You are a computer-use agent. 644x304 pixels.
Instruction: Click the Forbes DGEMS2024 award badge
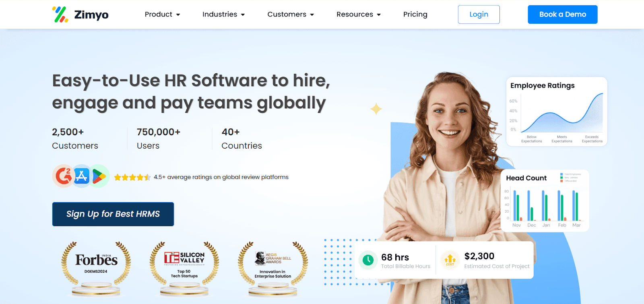click(96, 269)
